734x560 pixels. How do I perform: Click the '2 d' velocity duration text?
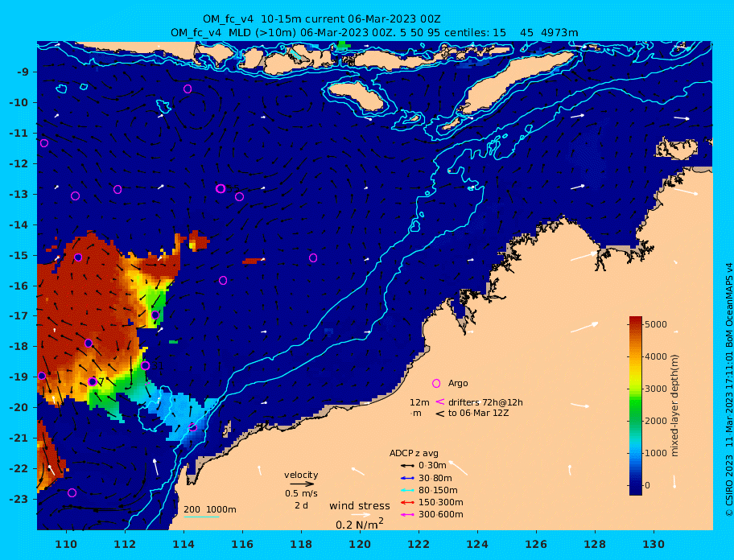tap(301, 506)
